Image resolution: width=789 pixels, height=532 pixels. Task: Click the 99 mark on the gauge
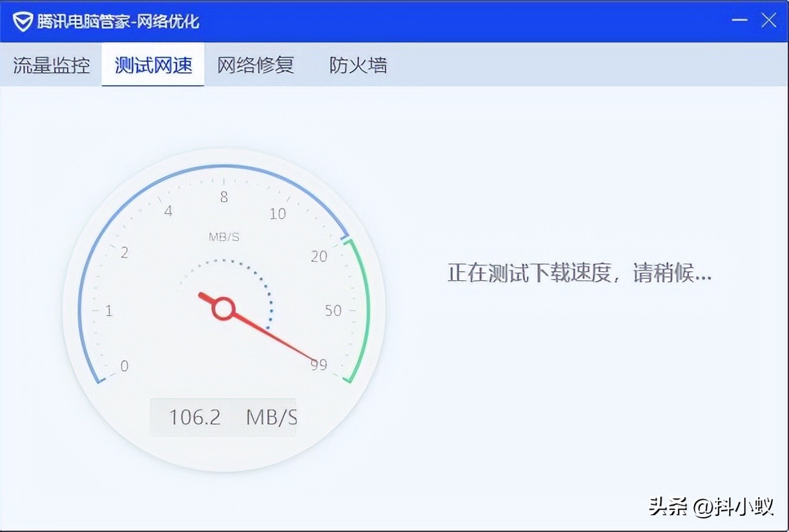tap(319, 365)
